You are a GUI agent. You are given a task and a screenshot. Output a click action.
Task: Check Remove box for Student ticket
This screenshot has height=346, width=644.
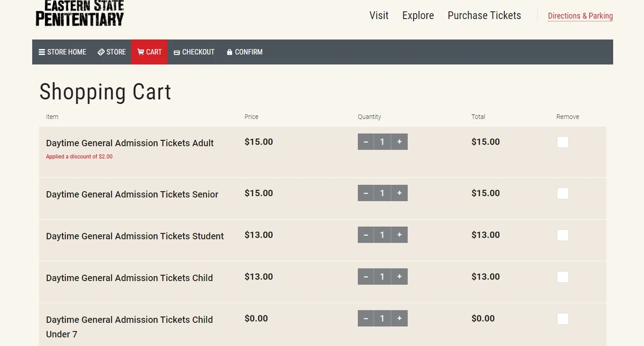[562, 235]
